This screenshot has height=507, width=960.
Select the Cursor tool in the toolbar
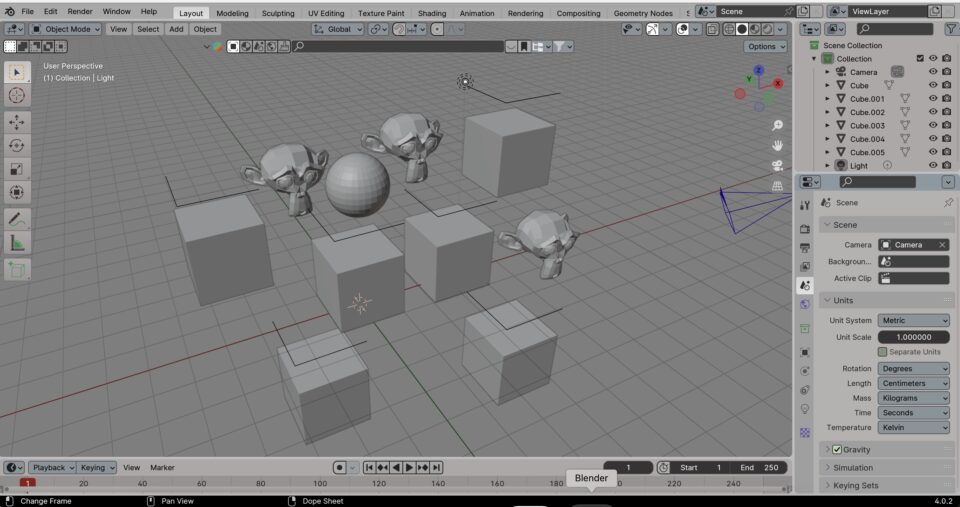17,95
